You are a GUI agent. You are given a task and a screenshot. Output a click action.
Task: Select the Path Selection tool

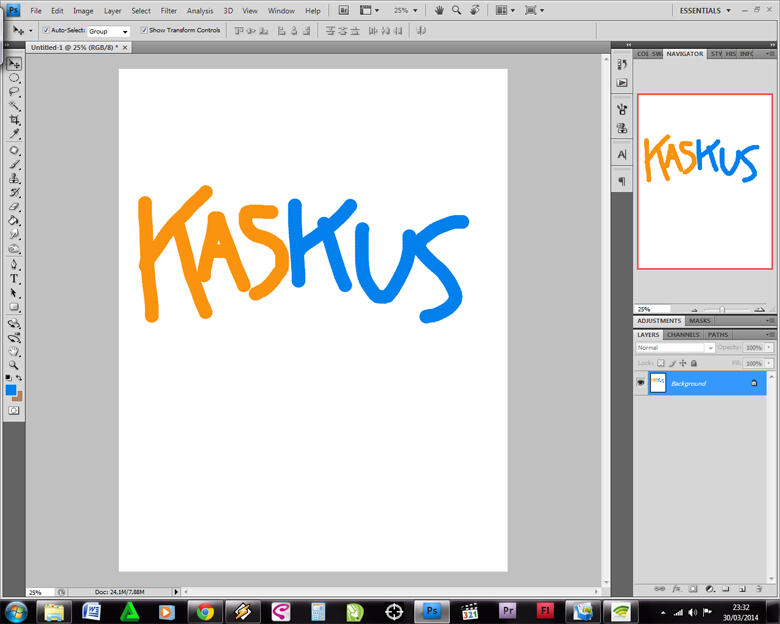click(x=14, y=293)
